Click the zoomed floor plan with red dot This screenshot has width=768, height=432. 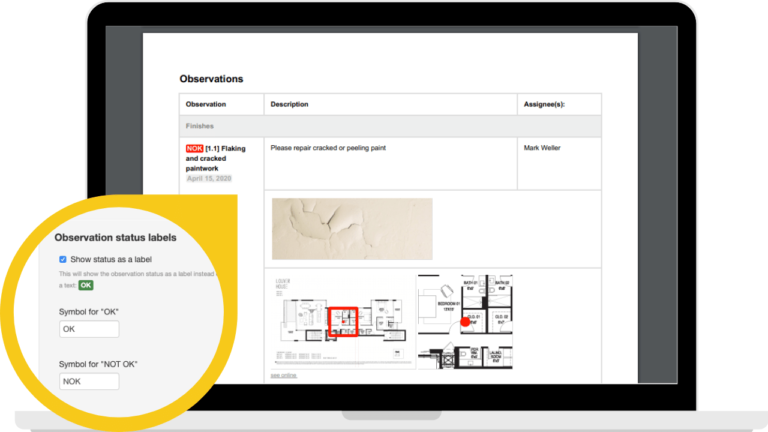click(465, 322)
